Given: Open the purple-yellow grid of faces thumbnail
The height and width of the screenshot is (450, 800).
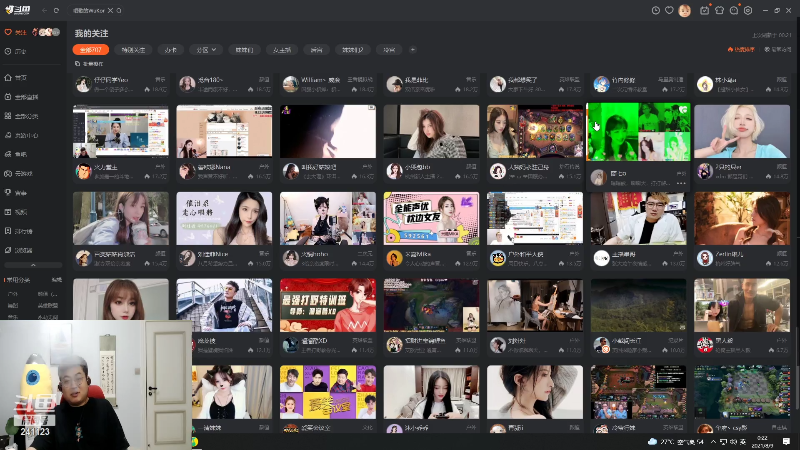Looking at the screenshot, I should pos(328,392).
